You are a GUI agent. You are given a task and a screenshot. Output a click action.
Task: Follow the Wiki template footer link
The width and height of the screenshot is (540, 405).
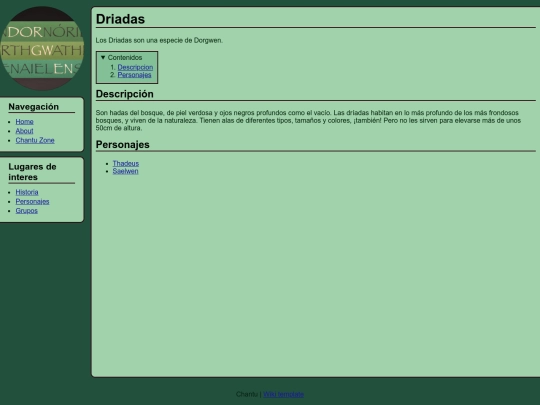click(283, 394)
